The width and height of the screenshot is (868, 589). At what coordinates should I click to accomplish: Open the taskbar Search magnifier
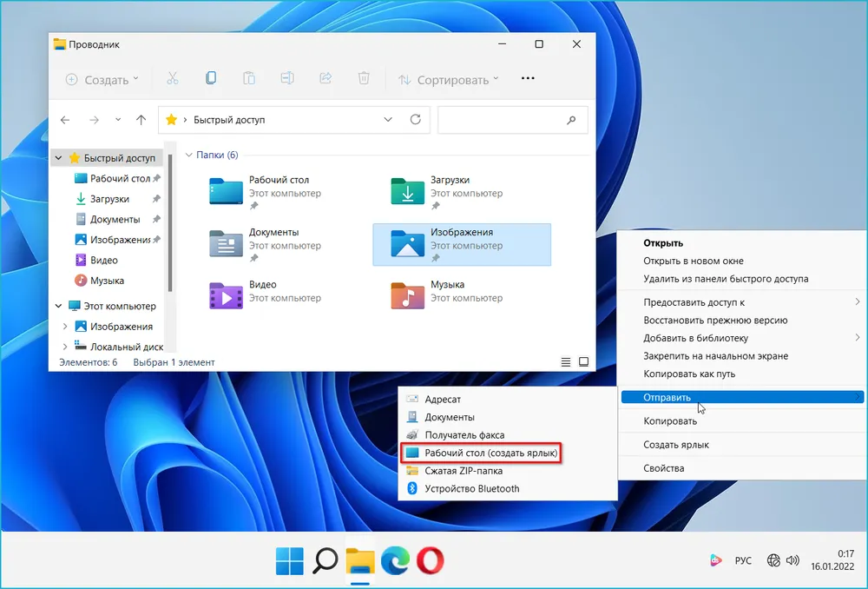(325, 562)
